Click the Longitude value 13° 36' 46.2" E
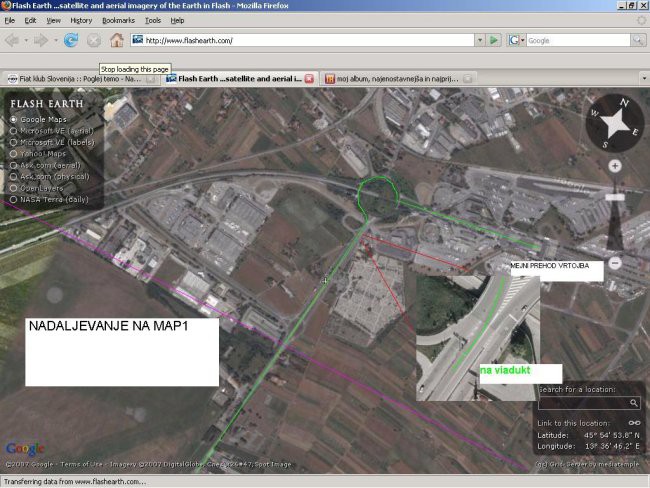The width and height of the screenshot is (650, 488). [x=611, y=447]
